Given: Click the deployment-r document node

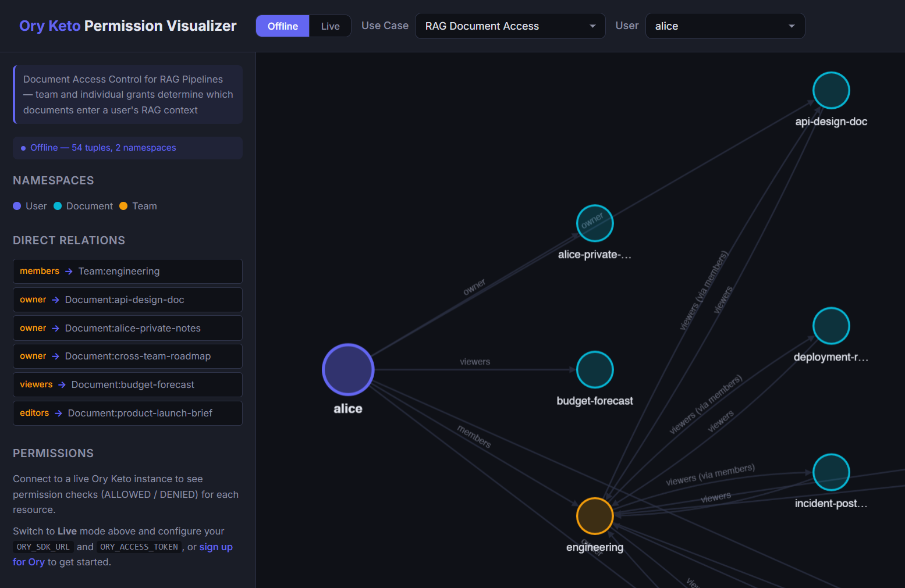Looking at the screenshot, I should coord(831,326).
